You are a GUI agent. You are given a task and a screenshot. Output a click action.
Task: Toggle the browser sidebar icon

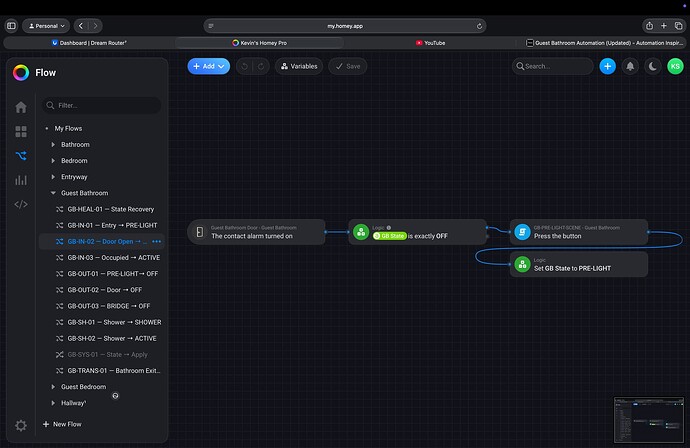pyautogui.click(x=11, y=26)
